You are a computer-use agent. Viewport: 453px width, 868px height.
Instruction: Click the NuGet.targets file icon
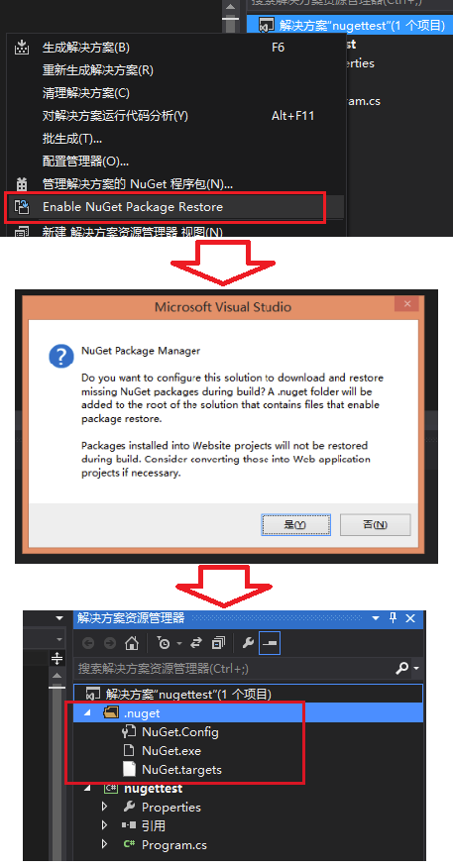(x=129, y=770)
